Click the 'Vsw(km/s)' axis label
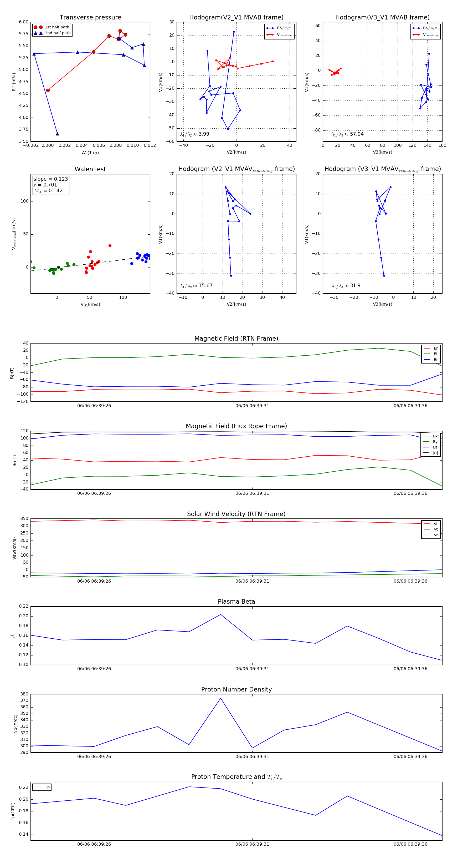Image resolution: width=473 pixels, height=868 pixels. click(x=14, y=549)
